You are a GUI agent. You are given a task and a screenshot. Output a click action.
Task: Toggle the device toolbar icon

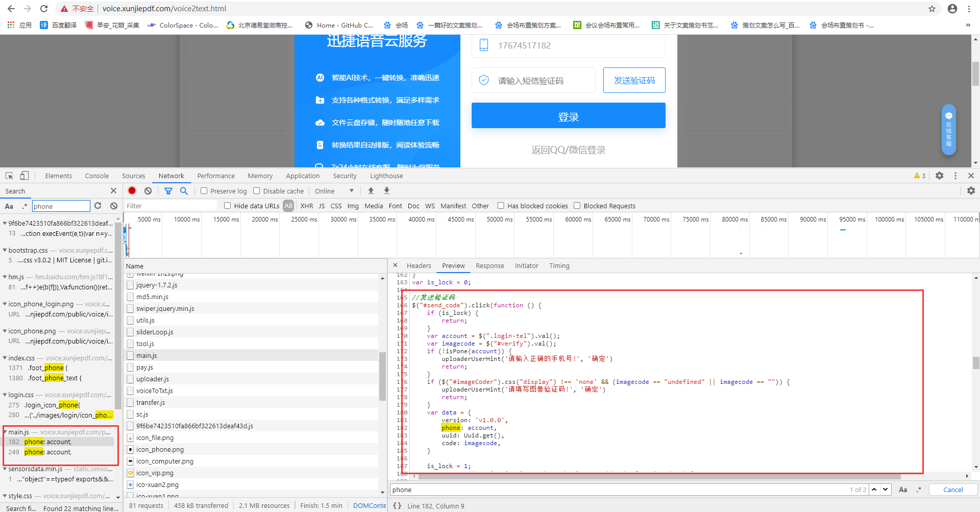coord(24,176)
